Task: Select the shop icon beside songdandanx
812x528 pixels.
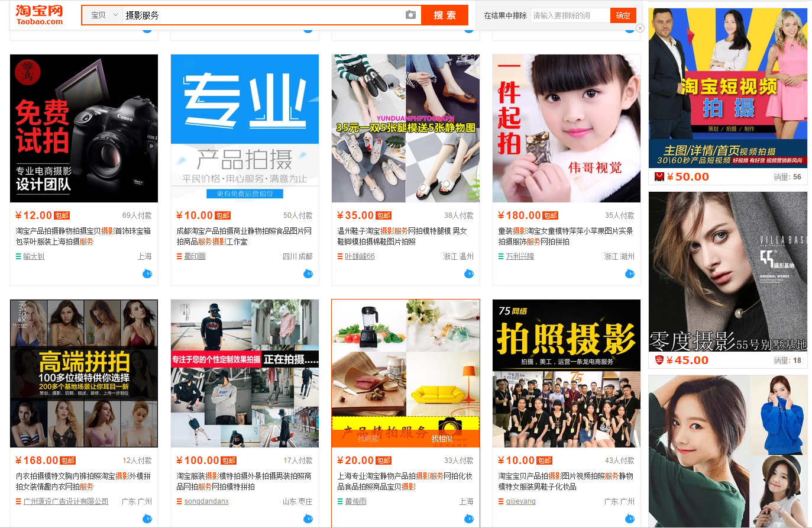Action: pyautogui.click(x=179, y=501)
